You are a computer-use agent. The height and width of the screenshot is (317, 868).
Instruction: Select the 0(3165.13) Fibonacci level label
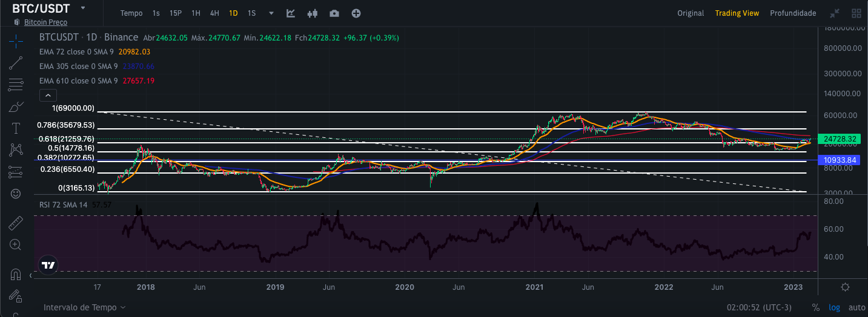pyautogui.click(x=76, y=188)
